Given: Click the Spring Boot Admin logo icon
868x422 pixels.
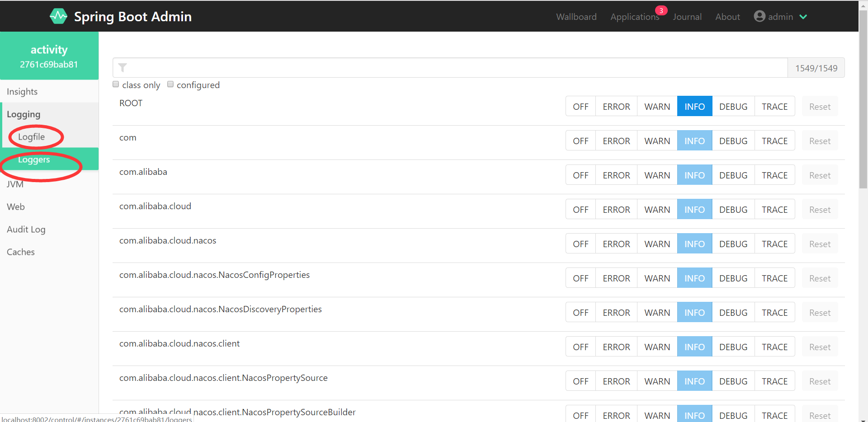Looking at the screenshot, I should pyautogui.click(x=58, y=16).
